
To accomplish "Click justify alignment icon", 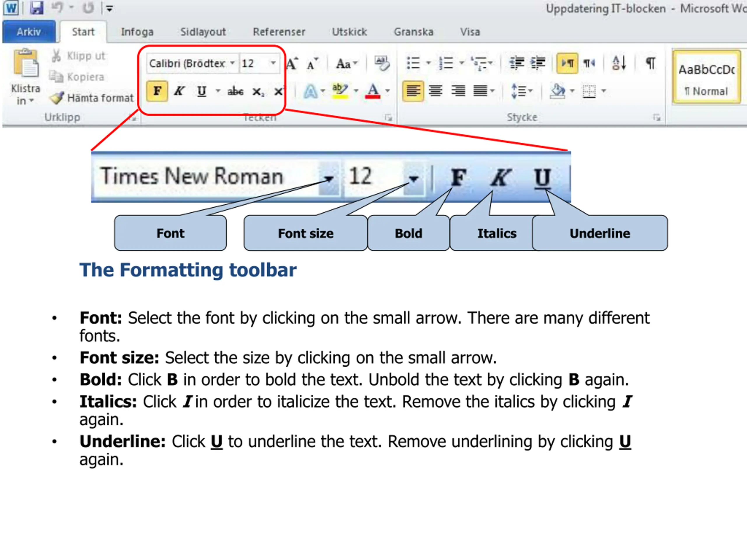I will click(x=480, y=91).
